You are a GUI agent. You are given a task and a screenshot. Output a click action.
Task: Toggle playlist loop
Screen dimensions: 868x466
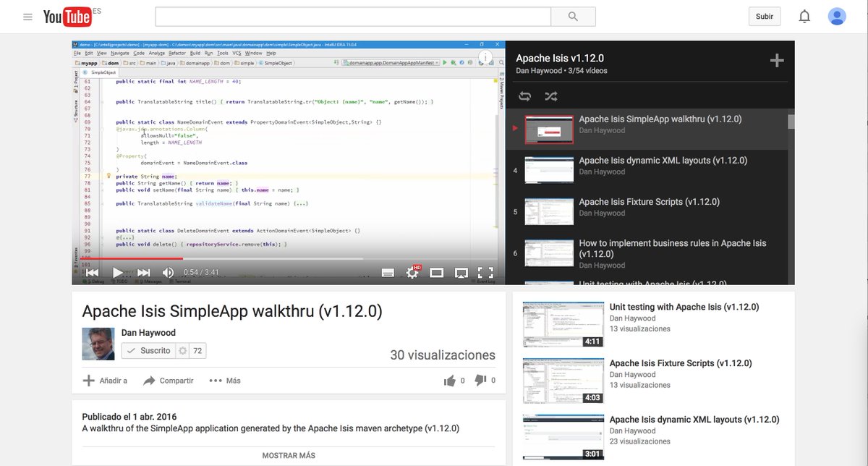(x=525, y=96)
